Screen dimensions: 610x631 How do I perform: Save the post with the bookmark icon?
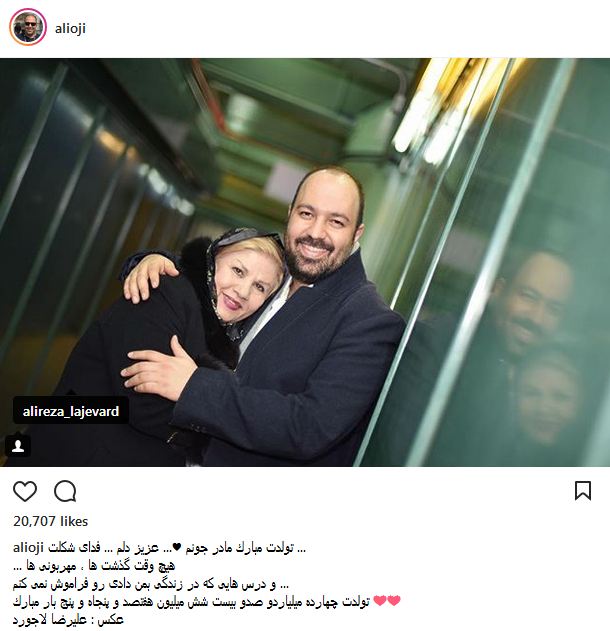point(583,491)
